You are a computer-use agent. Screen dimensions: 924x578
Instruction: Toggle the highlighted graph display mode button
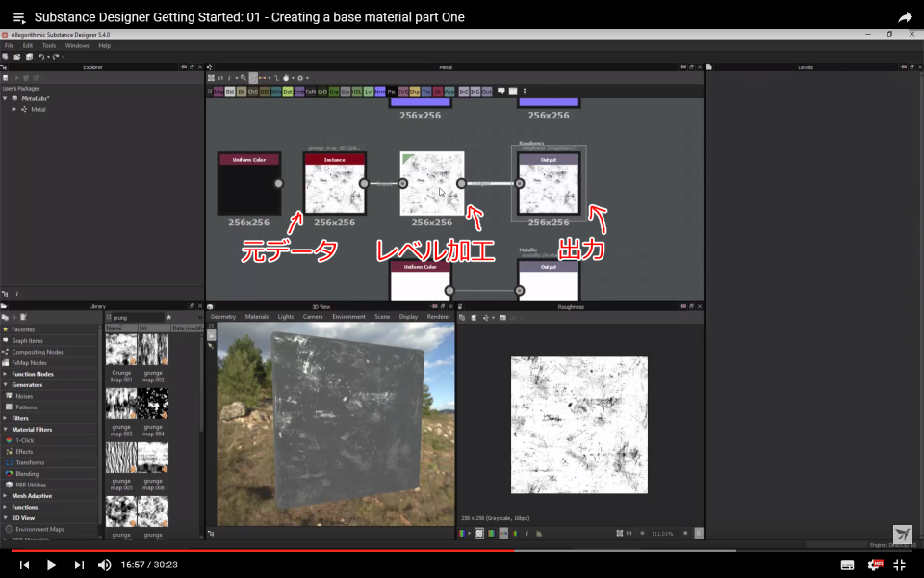[x=253, y=78]
